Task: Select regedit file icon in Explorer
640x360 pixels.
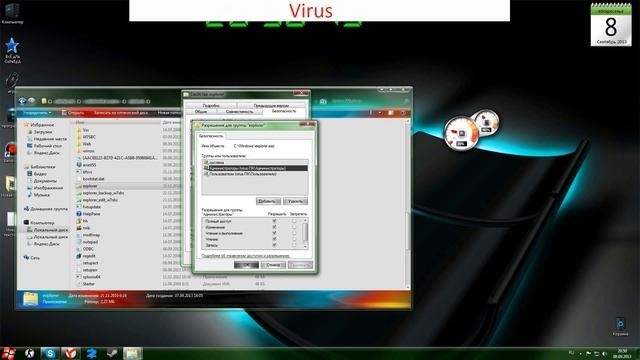Action: (x=79, y=256)
